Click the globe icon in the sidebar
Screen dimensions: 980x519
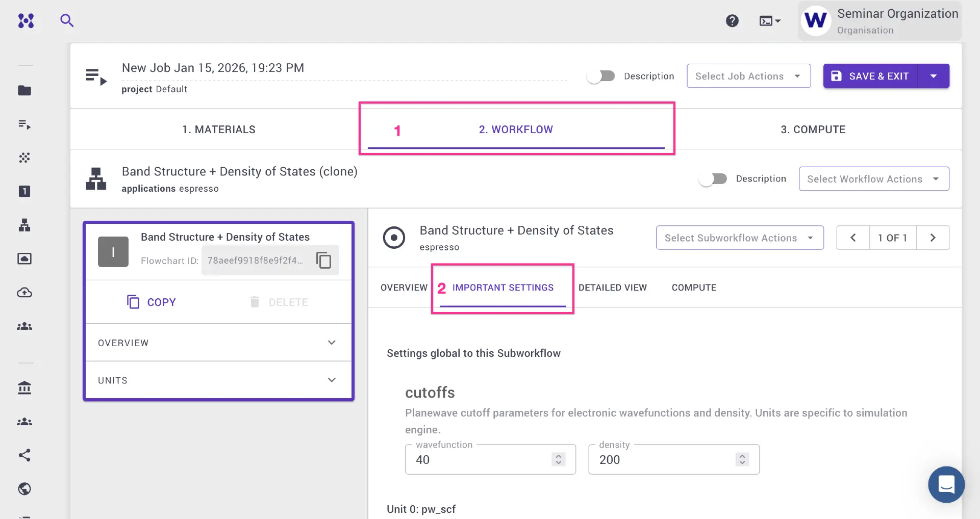point(24,489)
